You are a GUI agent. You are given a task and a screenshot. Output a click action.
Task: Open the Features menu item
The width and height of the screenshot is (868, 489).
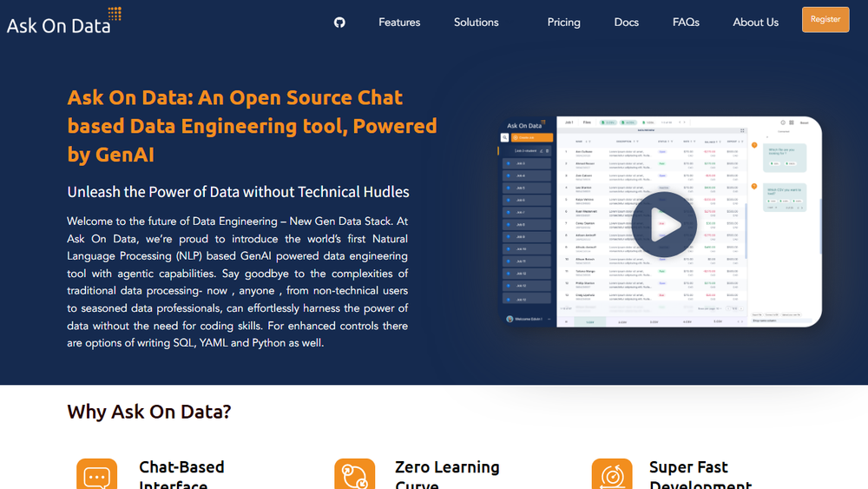399,23
